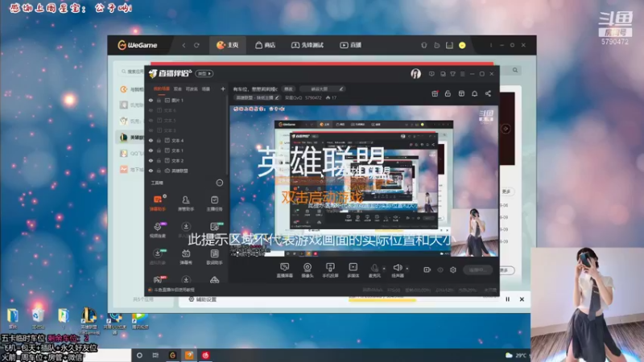Screen dimensions: 644x362
Task: Toggle visibility of 英雄联盟 layer
Action: point(151,171)
